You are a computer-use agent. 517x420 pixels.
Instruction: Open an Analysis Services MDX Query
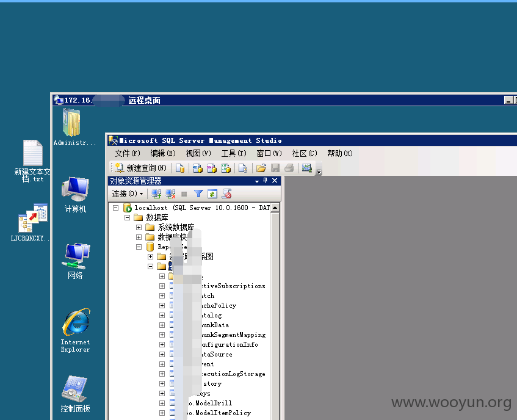coord(198,168)
